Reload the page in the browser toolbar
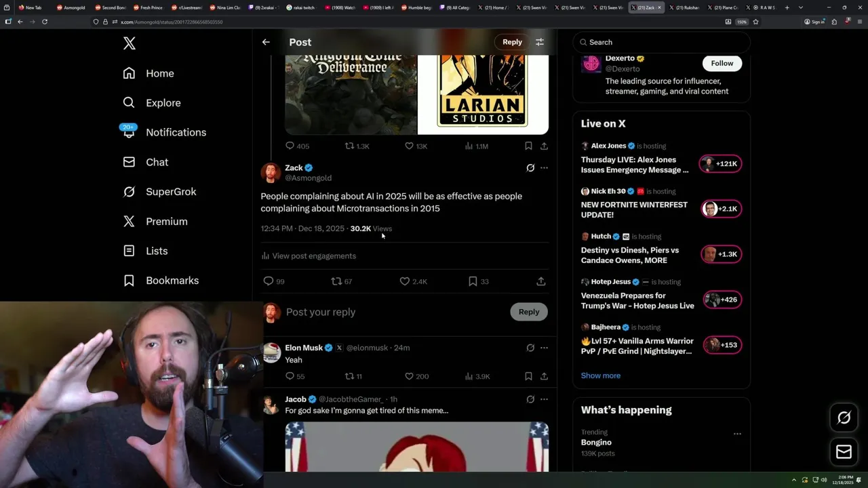 coord(45,22)
